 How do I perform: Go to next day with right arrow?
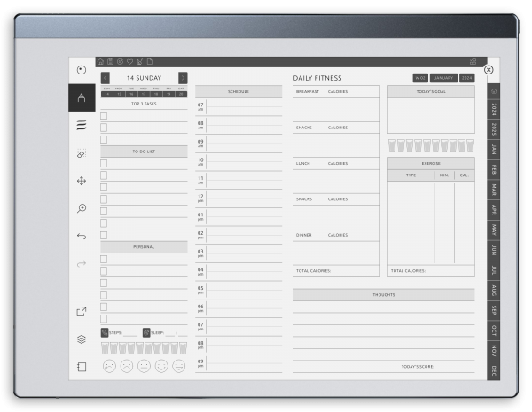pyautogui.click(x=183, y=78)
